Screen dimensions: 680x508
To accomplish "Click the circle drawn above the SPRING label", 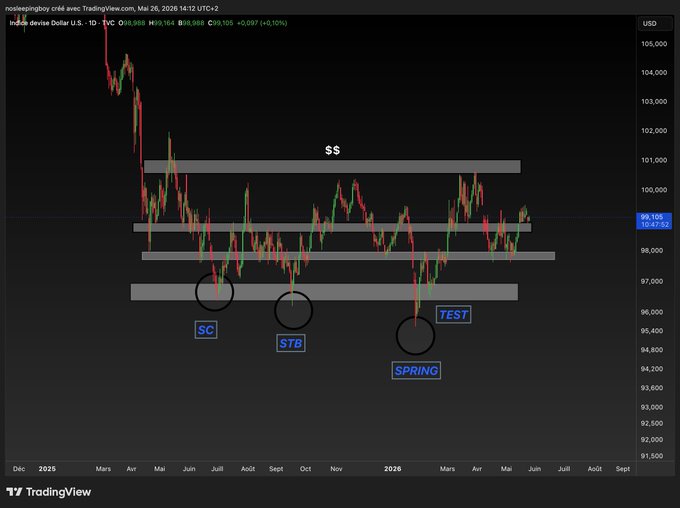I will tap(415, 336).
